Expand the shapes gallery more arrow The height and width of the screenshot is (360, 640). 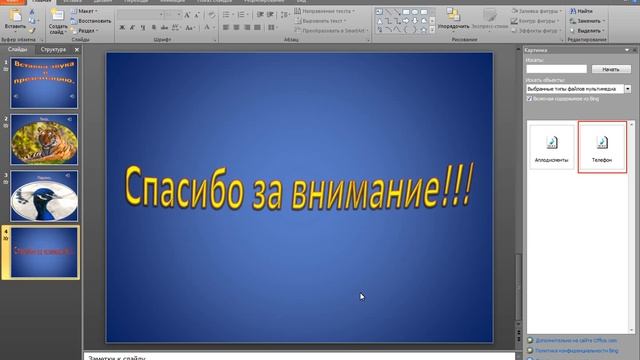(x=432, y=30)
